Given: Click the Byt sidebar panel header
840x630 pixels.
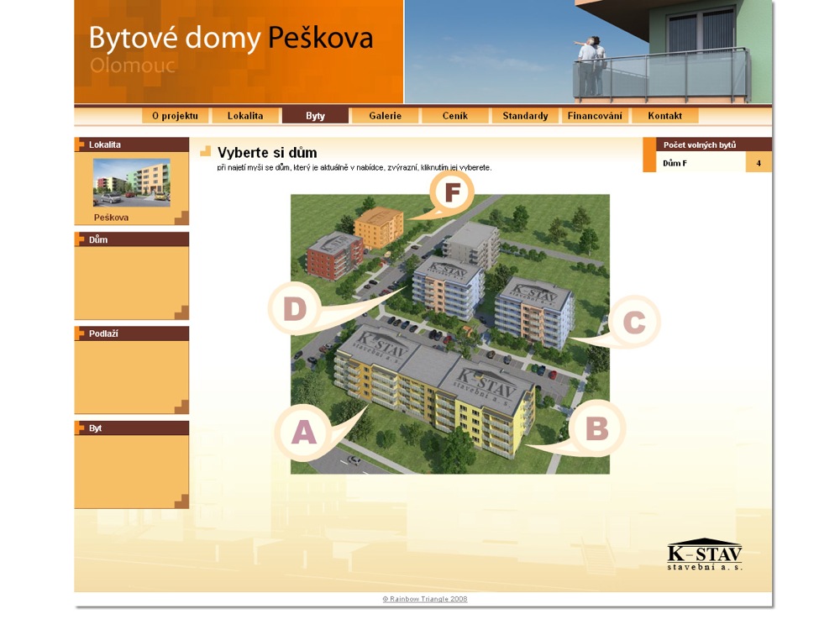Looking at the screenshot, I should [x=132, y=428].
